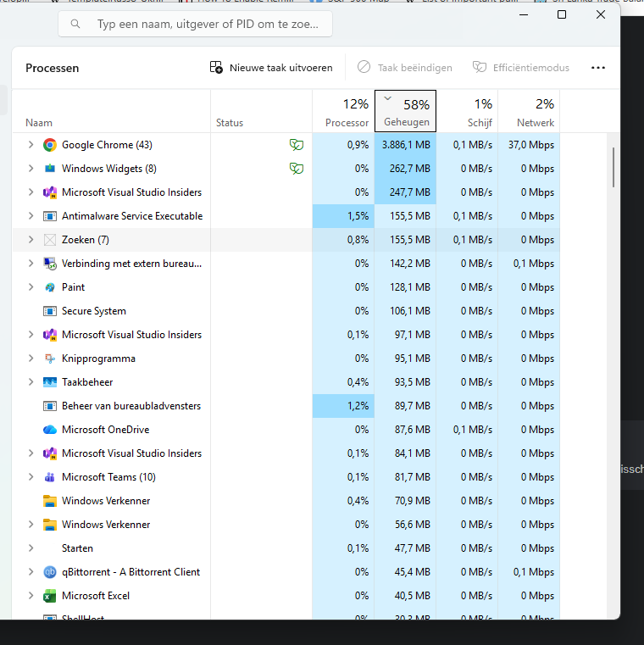
Task: Sort by the Processor column header
Action: (343, 111)
